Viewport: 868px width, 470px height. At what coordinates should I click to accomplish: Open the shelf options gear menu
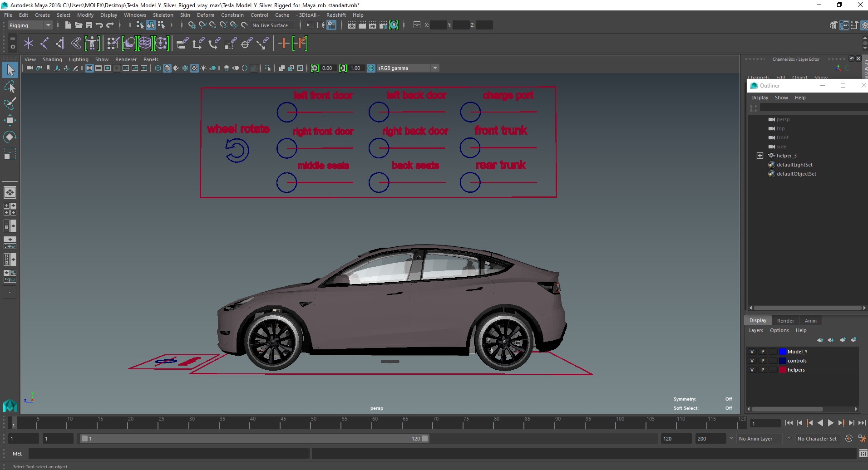(x=12, y=47)
